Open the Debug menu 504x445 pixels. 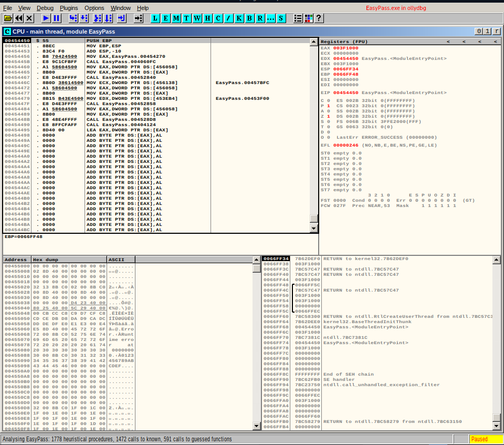tap(45, 8)
